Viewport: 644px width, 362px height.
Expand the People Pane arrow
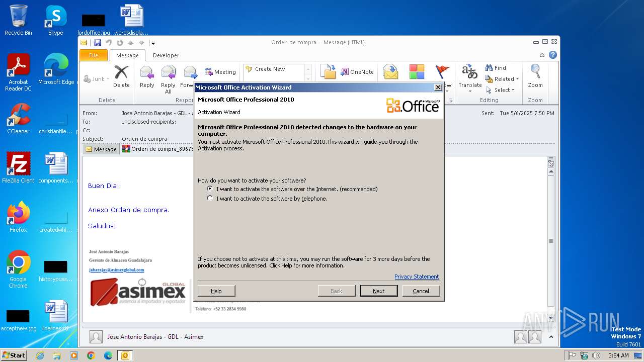tap(551, 337)
